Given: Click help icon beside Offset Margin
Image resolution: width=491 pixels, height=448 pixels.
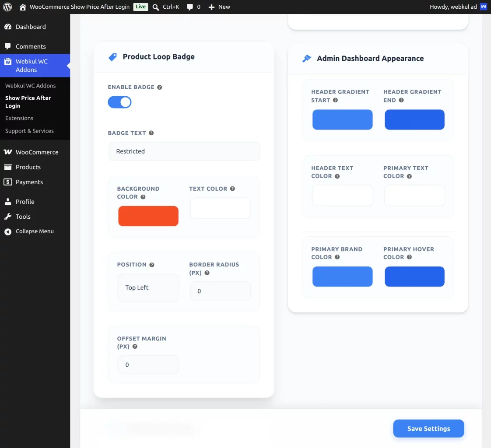Looking at the screenshot, I should [x=135, y=346].
